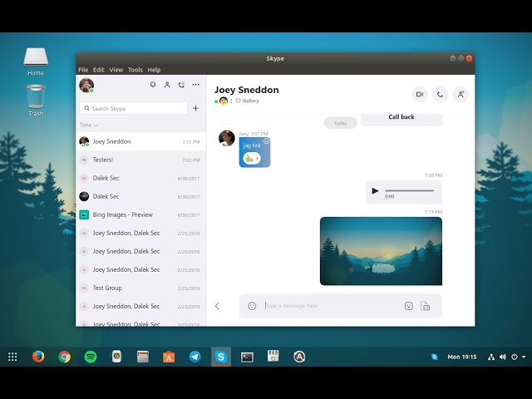Open Telegram from the dock
The height and width of the screenshot is (399, 532).
(x=195, y=357)
